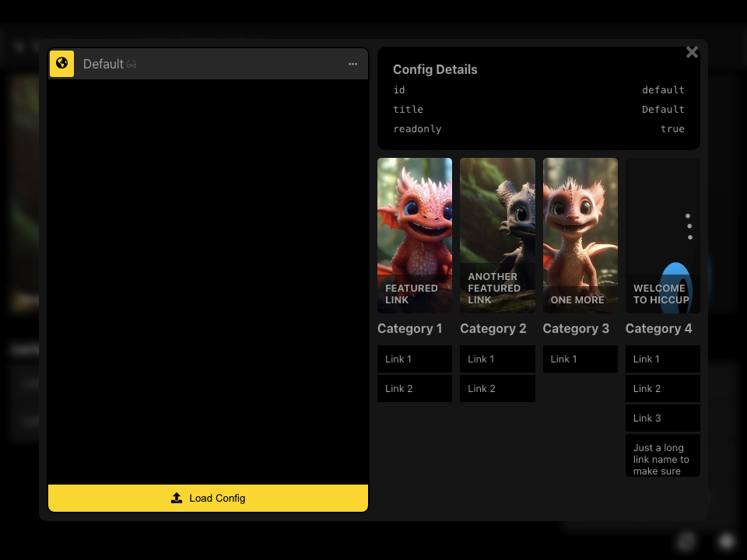This screenshot has width=747, height=560.
Task: Open Link 2 under Category 2
Action: pos(497,389)
